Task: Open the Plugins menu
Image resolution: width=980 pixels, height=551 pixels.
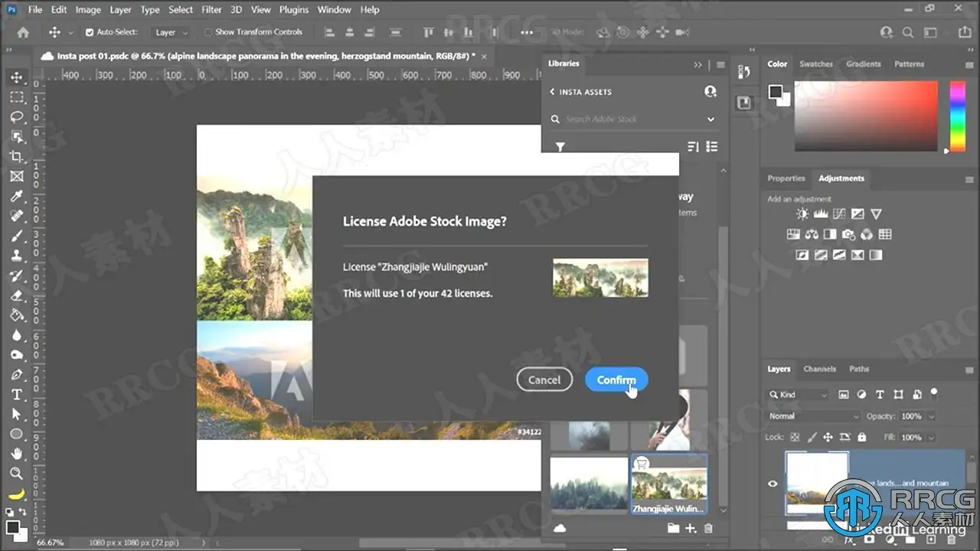Action: pos(294,10)
